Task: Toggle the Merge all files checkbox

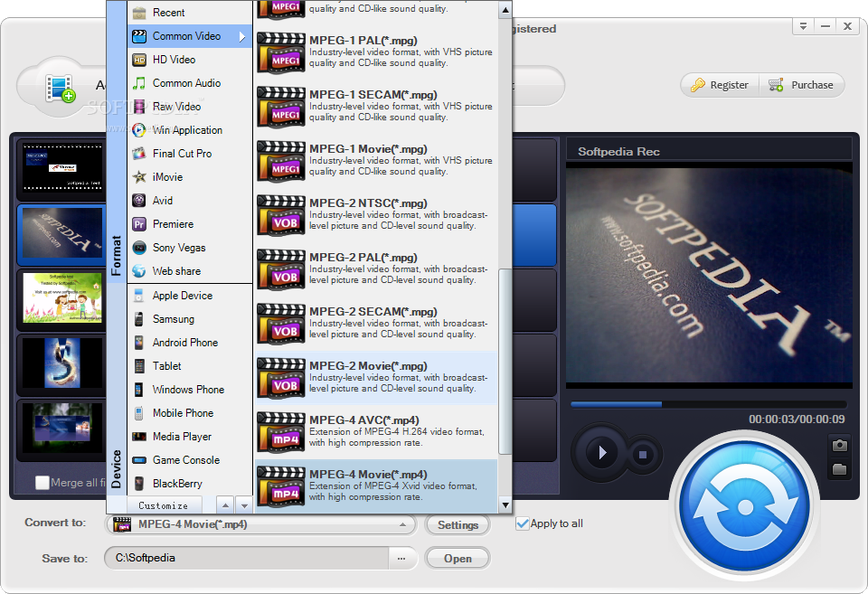Action: point(42,483)
